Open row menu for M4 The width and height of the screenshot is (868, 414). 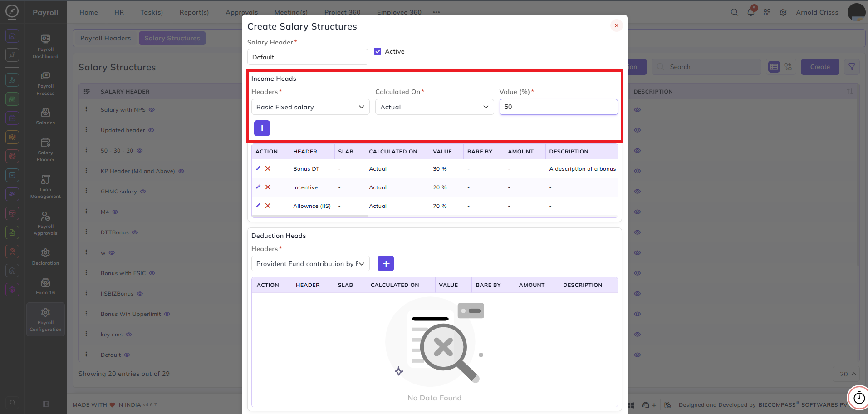(x=86, y=212)
